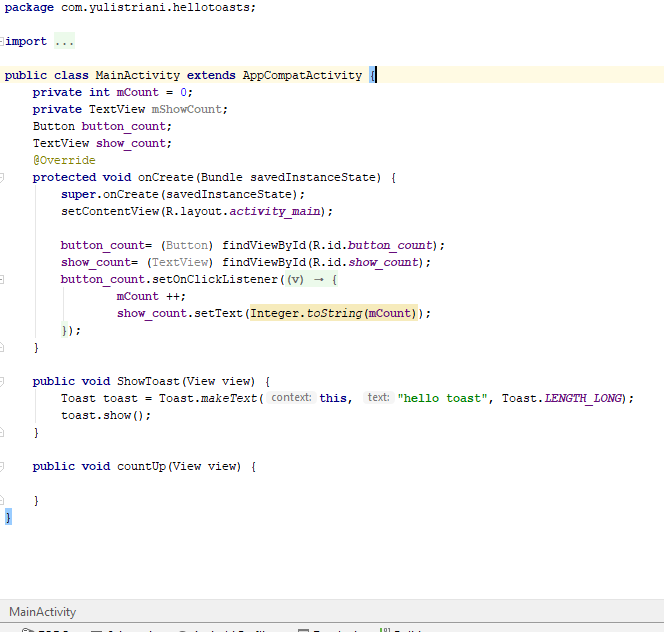This screenshot has height=632, width=664.
Task: Click ShowToast method name
Action: [148, 381]
